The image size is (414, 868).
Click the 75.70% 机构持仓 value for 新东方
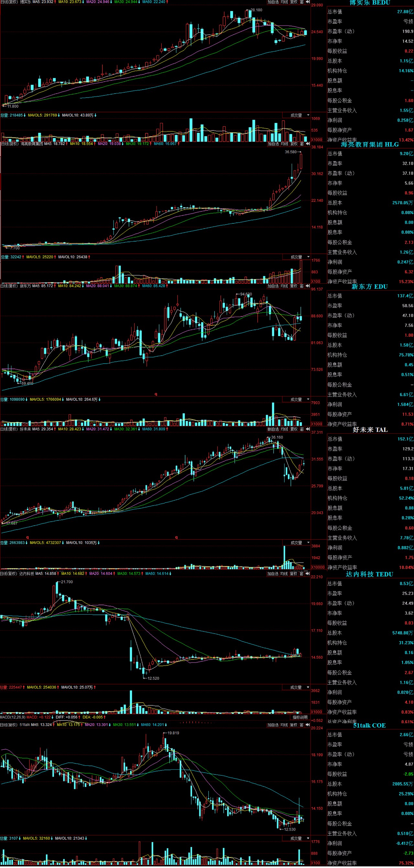pyautogui.click(x=406, y=355)
